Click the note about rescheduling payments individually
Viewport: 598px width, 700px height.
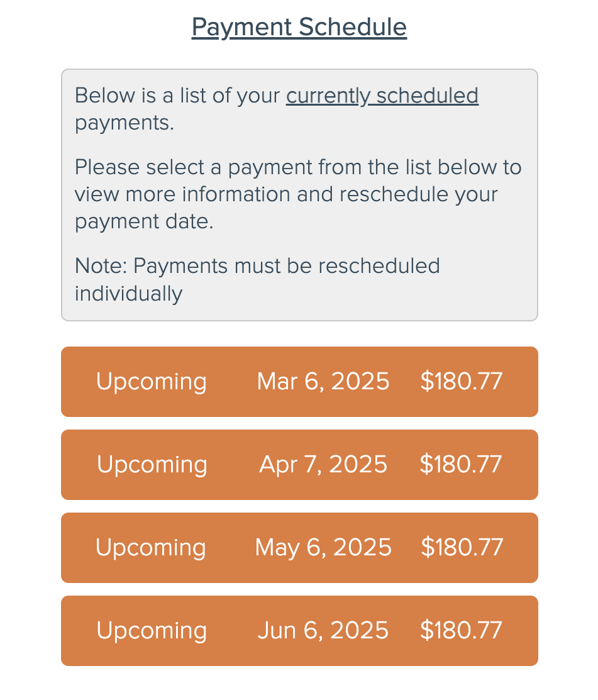257,279
